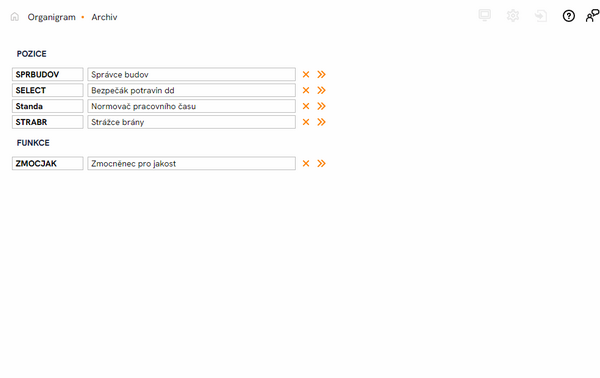Delete the SPRBUDOV position with X
This screenshot has height=378, width=600.
pyautogui.click(x=306, y=74)
